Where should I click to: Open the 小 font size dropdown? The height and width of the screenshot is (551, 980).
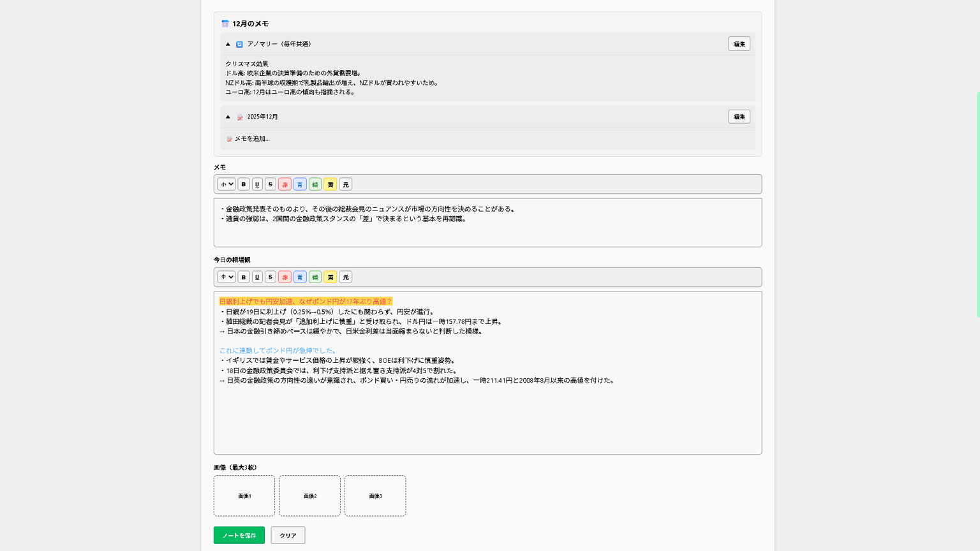(x=226, y=184)
